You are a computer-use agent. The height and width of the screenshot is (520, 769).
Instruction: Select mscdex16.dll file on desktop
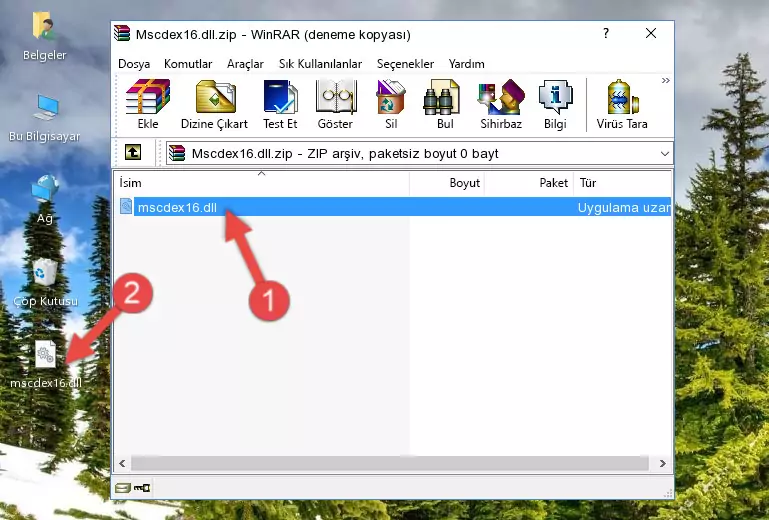tap(46, 364)
